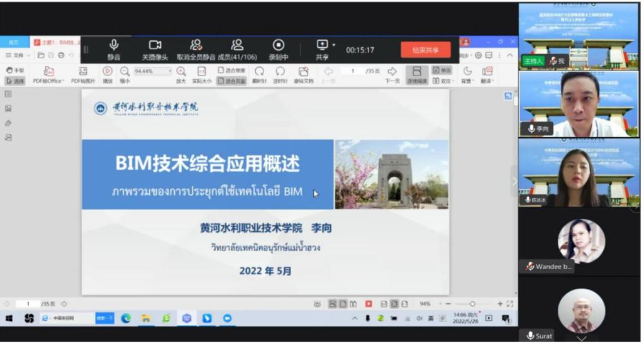Adjust the zoom slider in status bar
The image size is (644, 346).
(x=472, y=304)
